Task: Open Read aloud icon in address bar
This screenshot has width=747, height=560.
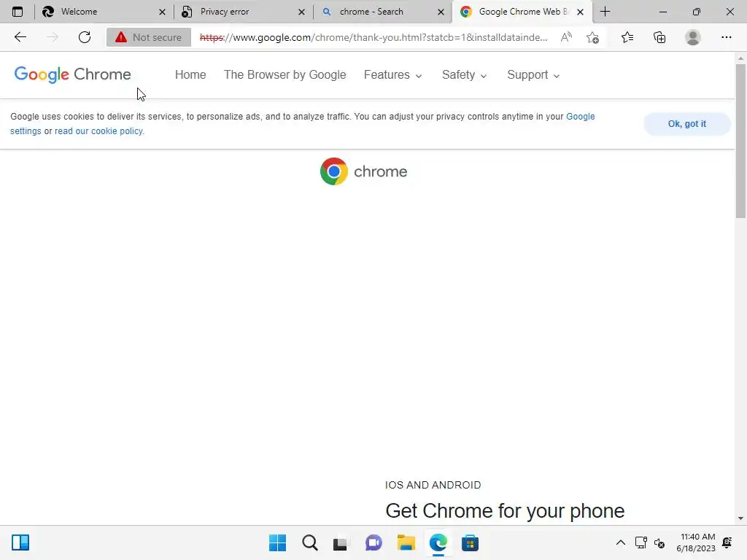Action: click(x=566, y=37)
